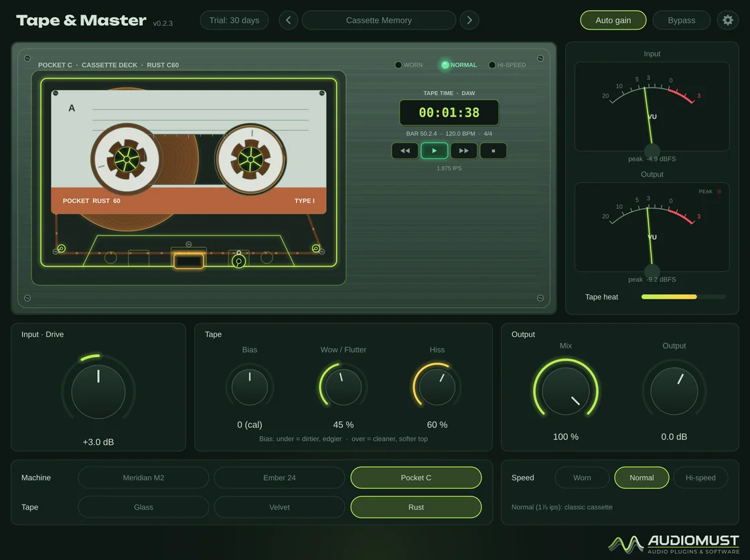Click the Input Drive knob
Viewport: 750px width, 560px height.
coord(98,391)
